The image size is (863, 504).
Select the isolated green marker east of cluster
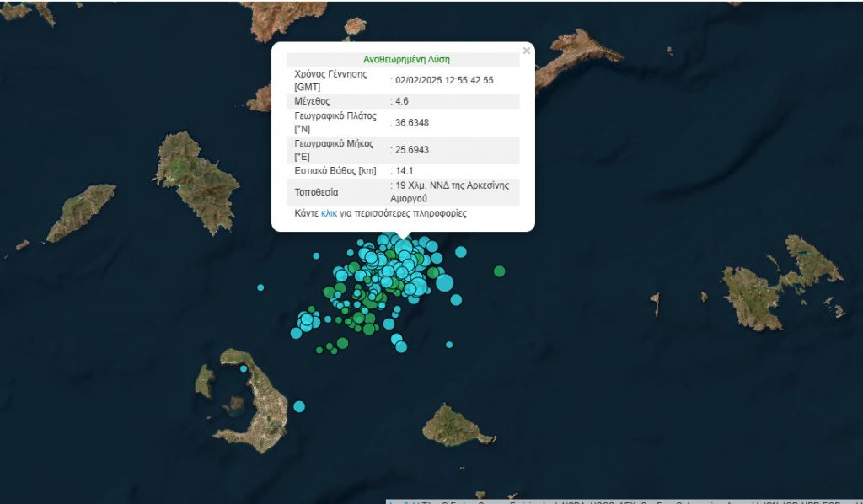click(499, 271)
